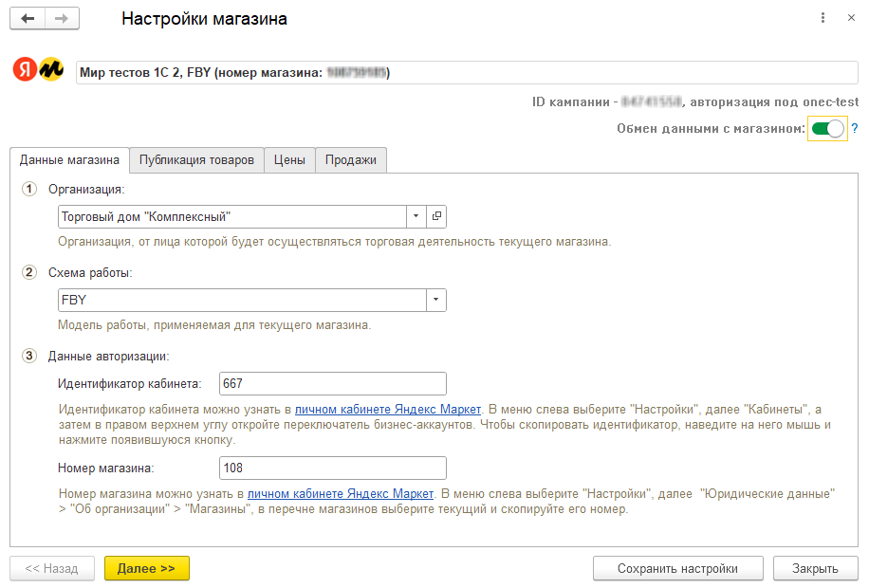Expand the Схема работы dropdown

(435, 300)
